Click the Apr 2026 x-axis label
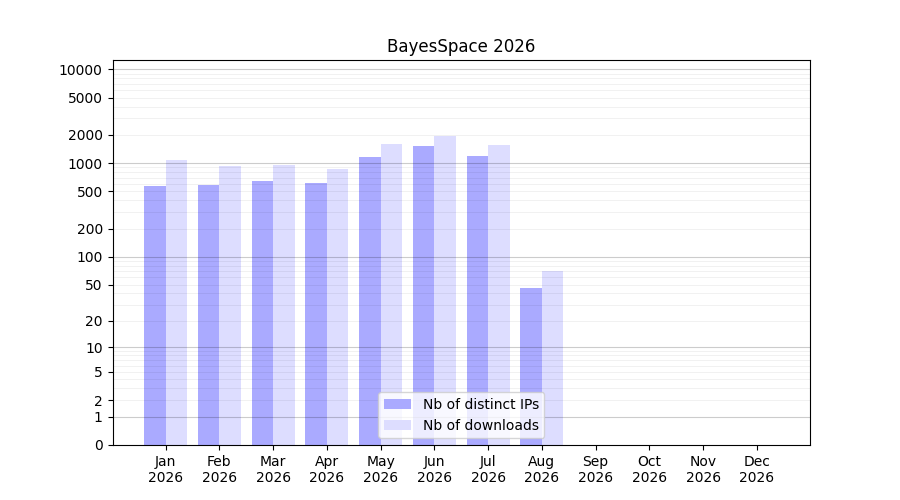 [327, 469]
